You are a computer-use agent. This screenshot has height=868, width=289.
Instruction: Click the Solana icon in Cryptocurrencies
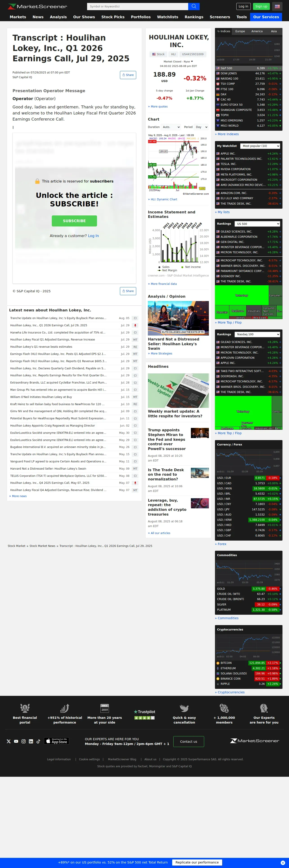(x=218, y=673)
